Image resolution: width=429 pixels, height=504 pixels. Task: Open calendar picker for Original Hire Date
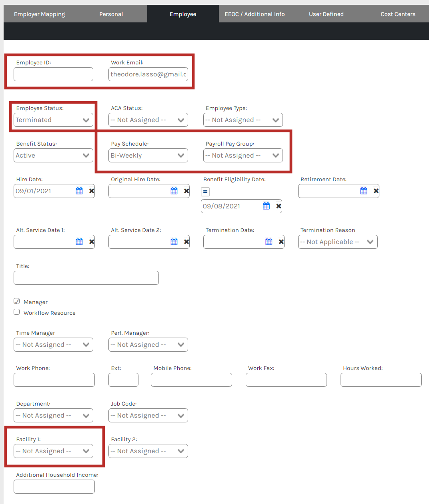(174, 191)
